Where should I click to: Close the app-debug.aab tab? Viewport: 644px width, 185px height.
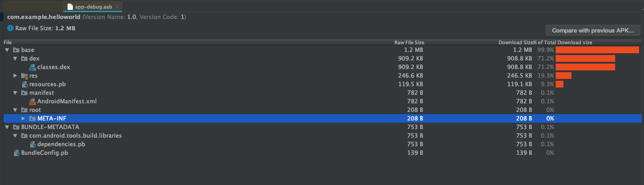pyautogui.click(x=117, y=7)
